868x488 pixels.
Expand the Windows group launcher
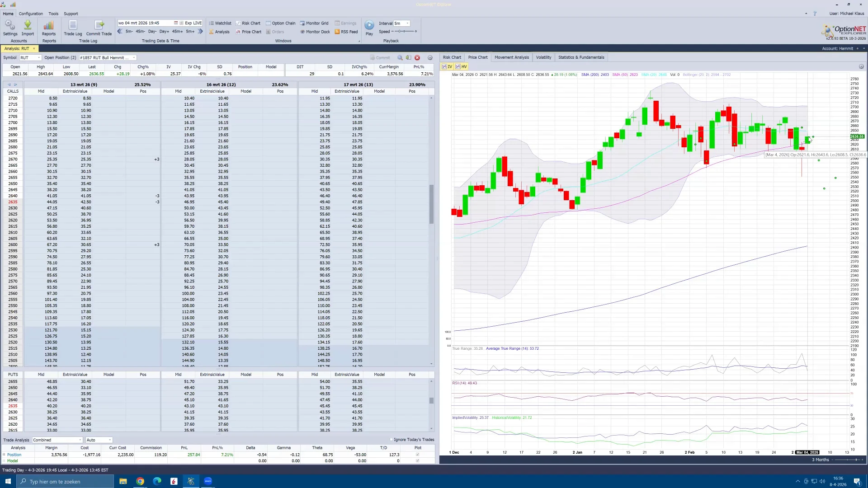tap(359, 41)
